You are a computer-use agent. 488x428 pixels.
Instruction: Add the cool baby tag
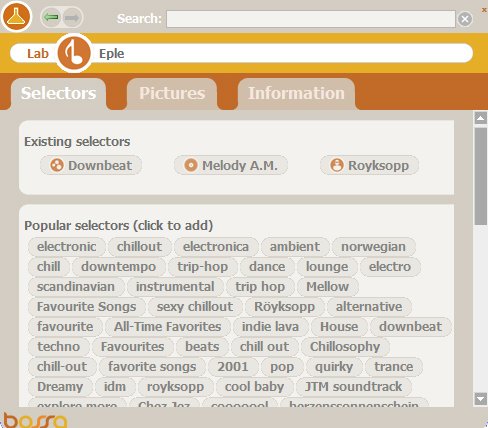click(x=255, y=387)
